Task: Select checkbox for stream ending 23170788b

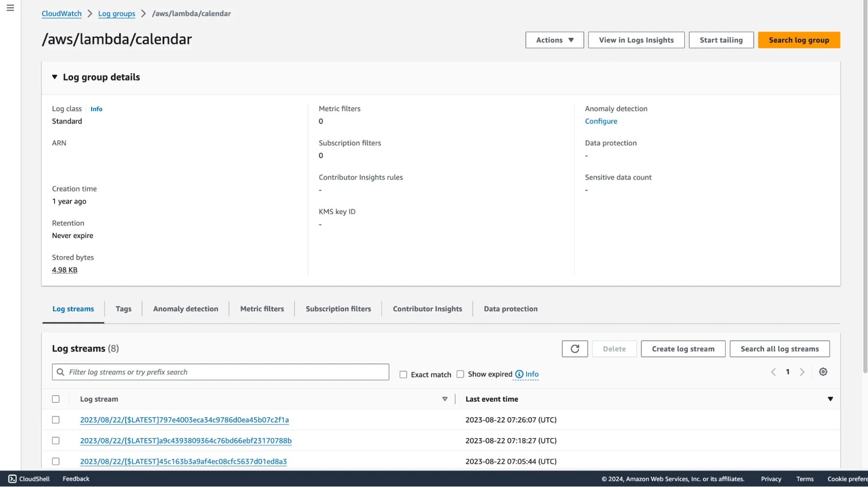Action: click(56, 441)
